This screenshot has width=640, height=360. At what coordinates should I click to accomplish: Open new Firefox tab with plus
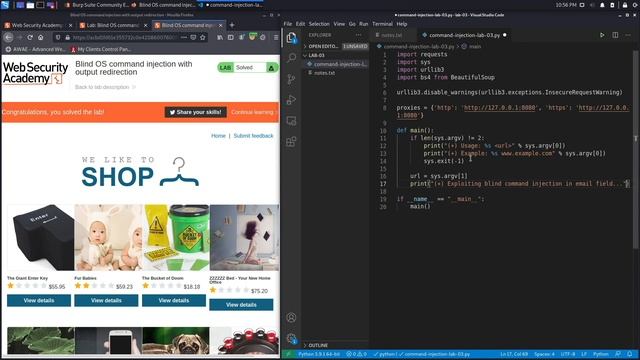232,25
